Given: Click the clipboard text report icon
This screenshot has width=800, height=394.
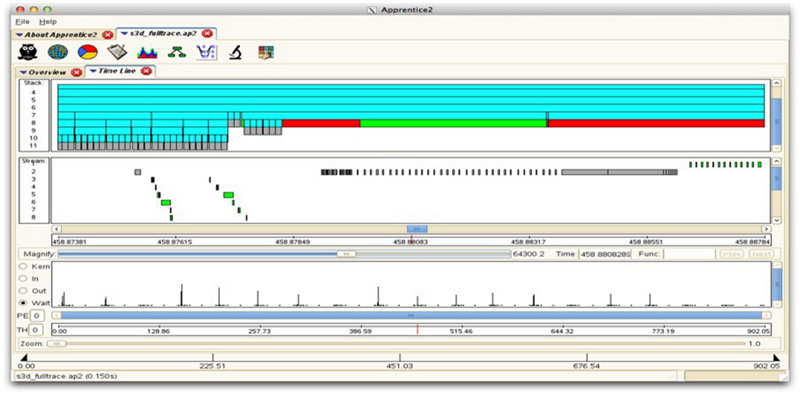Looking at the screenshot, I should (x=117, y=52).
